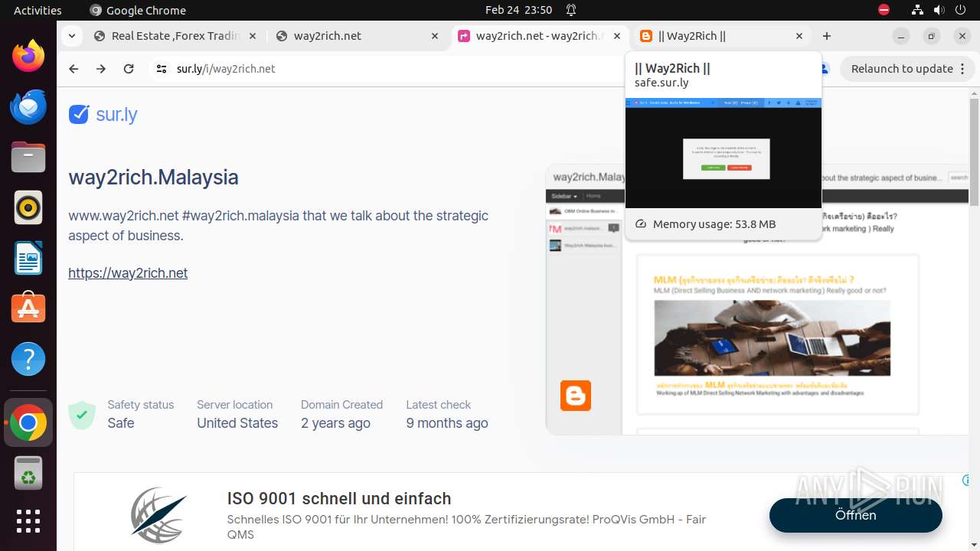This screenshot has height=551, width=980.
Task: Open the ad info icon
Action: 967,481
